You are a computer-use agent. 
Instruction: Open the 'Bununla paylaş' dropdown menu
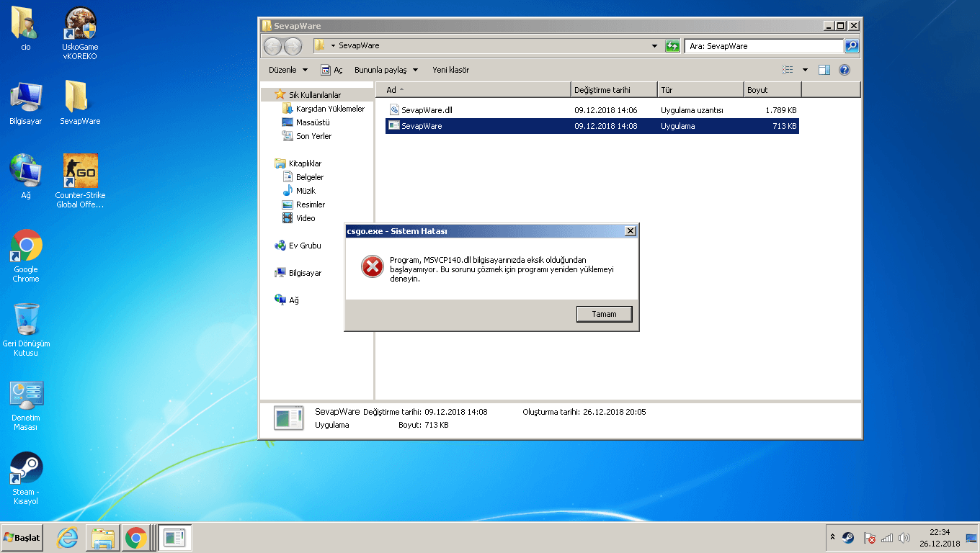(386, 70)
